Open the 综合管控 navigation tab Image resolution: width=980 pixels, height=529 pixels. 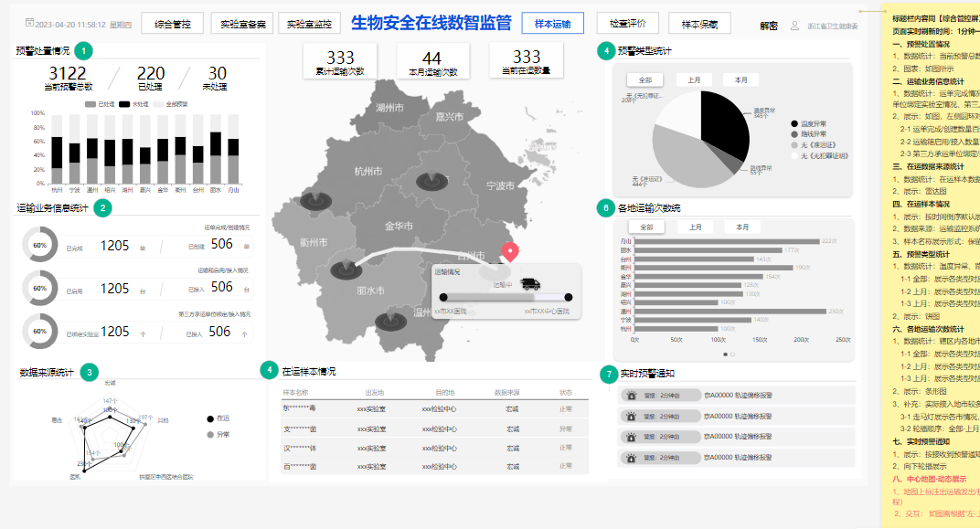tap(172, 24)
